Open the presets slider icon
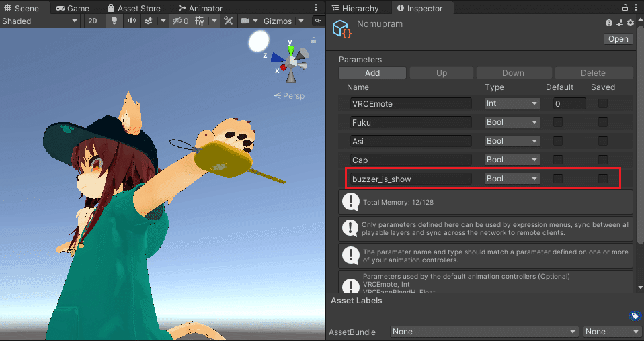The image size is (644, 341). pos(620,23)
